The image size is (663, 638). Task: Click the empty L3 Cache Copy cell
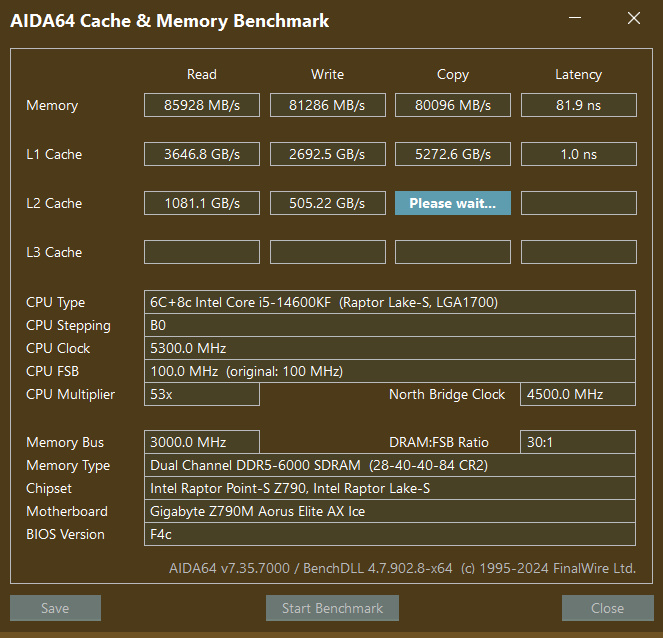(453, 252)
